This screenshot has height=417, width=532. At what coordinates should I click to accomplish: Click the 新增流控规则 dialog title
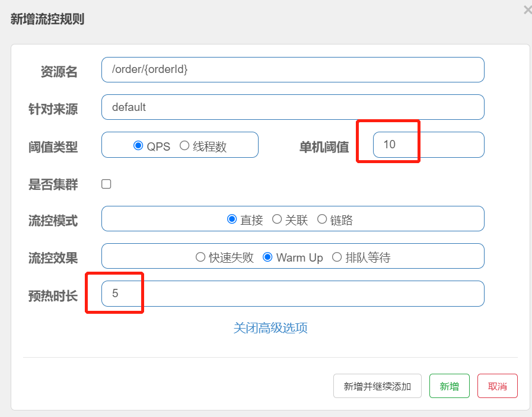(47, 19)
